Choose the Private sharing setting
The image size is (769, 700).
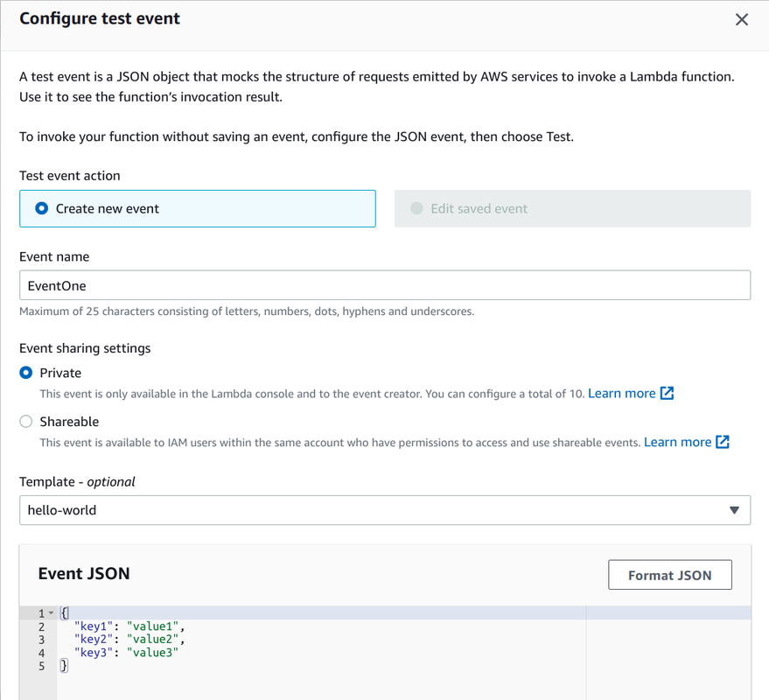[x=26, y=373]
